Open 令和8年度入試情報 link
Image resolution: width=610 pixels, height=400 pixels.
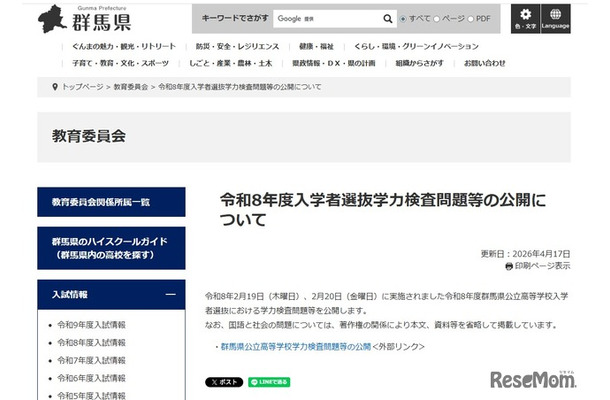[x=91, y=343]
